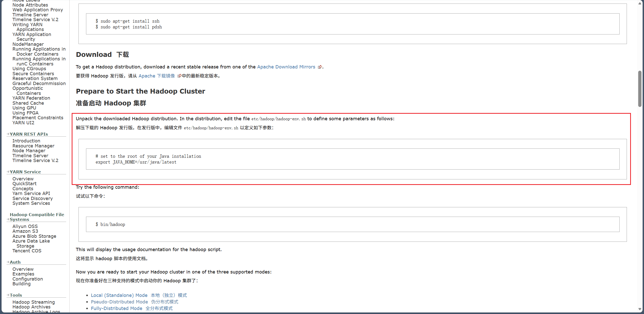This screenshot has width=644, height=314.
Task: Open Tencent COS page
Action: click(27, 251)
